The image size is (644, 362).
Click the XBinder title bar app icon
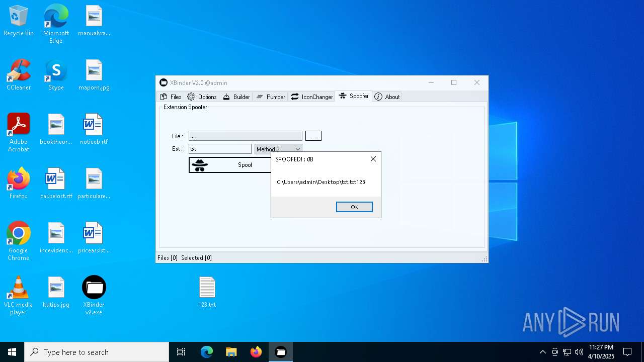163,82
